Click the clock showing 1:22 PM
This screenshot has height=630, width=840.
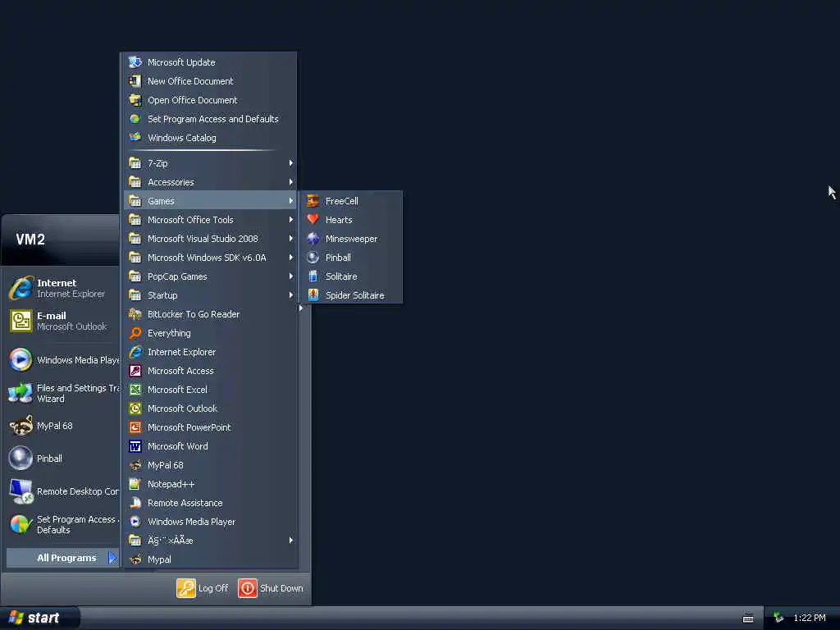pyautogui.click(x=810, y=618)
